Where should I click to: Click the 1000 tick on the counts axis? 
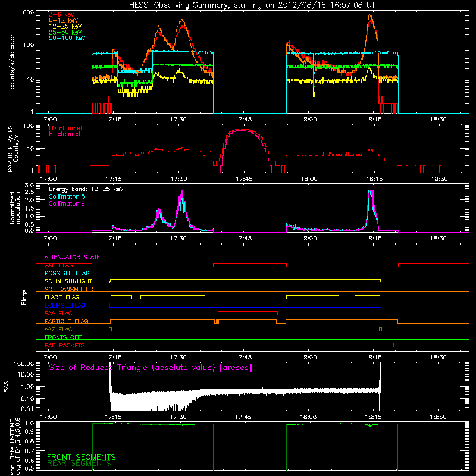point(27,12)
